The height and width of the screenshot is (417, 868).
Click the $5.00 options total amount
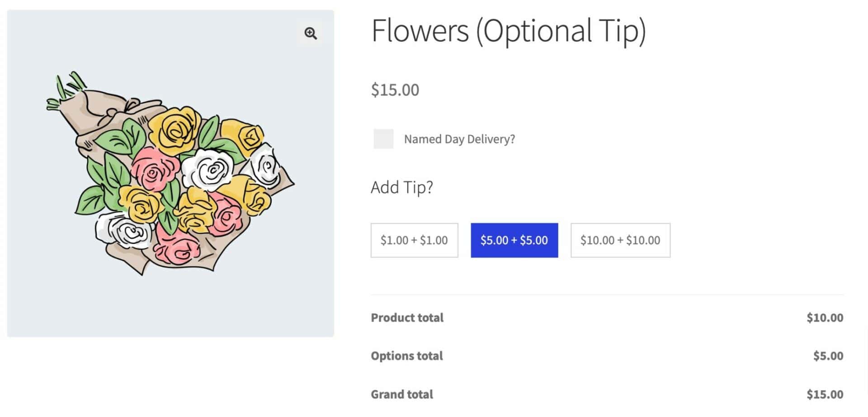pyautogui.click(x=828, y=356)
